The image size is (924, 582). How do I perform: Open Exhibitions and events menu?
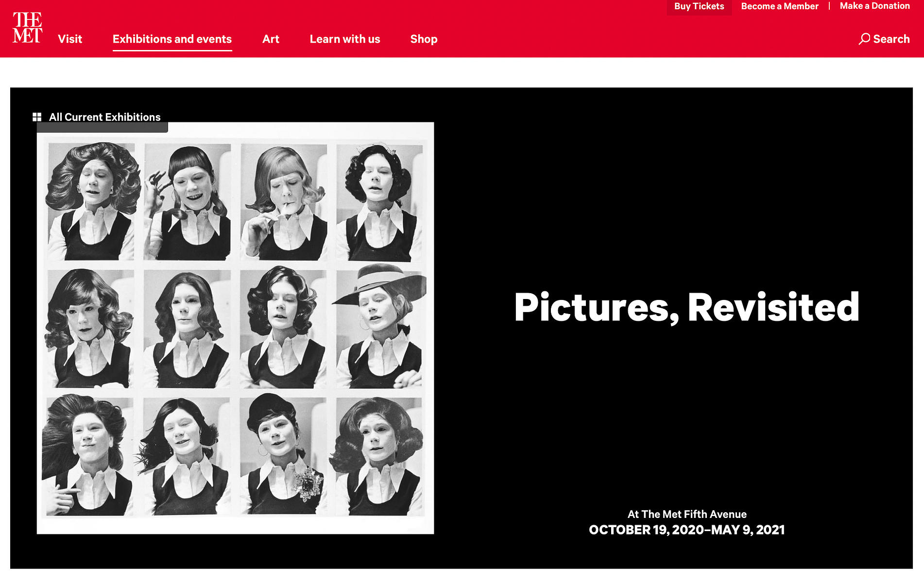(x=172, y=39)
